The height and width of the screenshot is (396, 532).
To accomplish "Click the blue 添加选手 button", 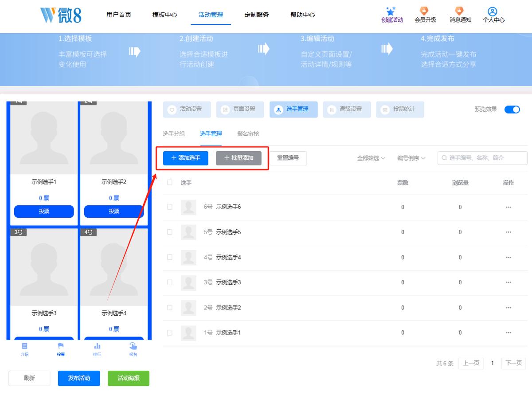I will [x=186, y=158].
